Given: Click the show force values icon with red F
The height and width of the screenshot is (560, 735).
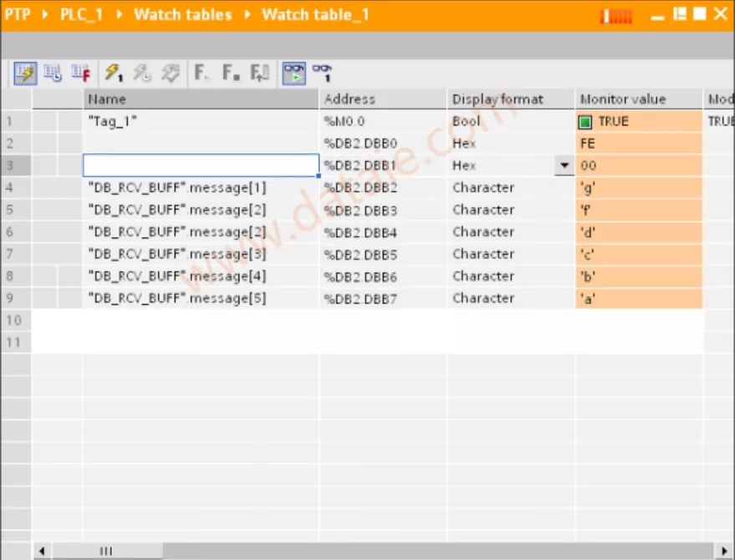Looking at the screenshot, I should click(80, 73).
